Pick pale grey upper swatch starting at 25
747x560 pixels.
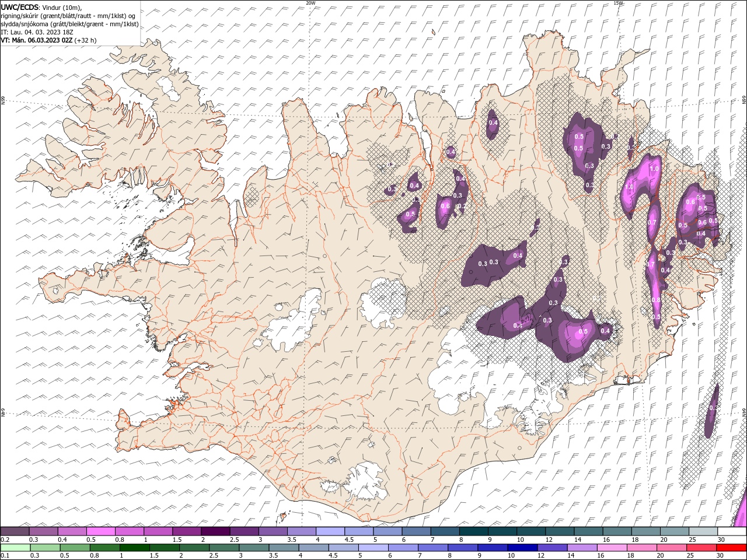coord(703,531)
